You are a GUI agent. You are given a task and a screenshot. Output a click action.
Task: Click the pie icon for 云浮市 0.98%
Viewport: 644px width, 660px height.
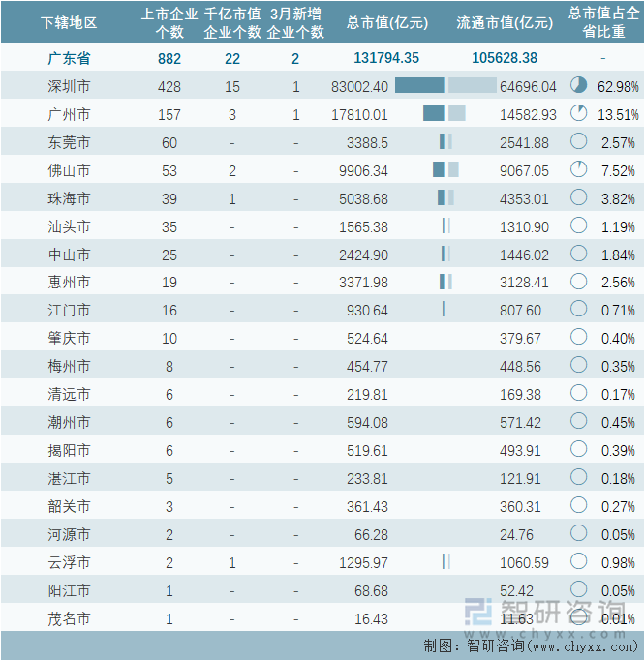(x=579, y=561)
